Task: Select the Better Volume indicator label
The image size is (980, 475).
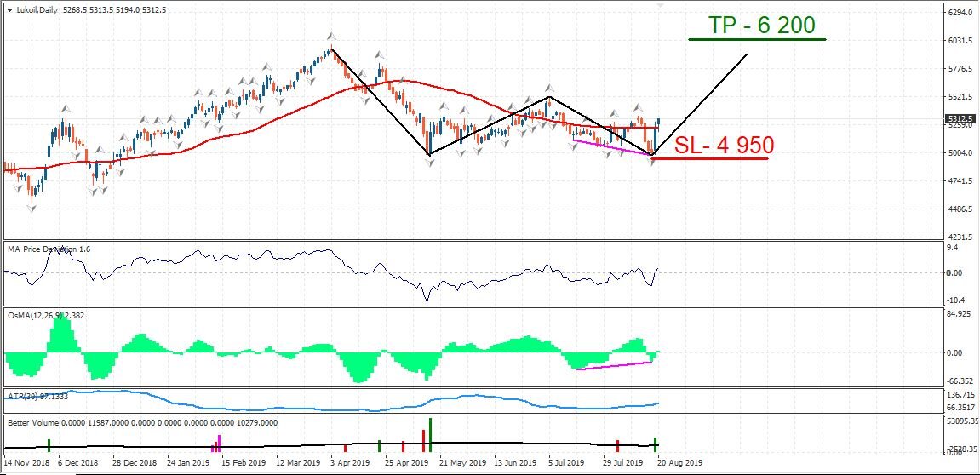Action: tap(142, 423)
